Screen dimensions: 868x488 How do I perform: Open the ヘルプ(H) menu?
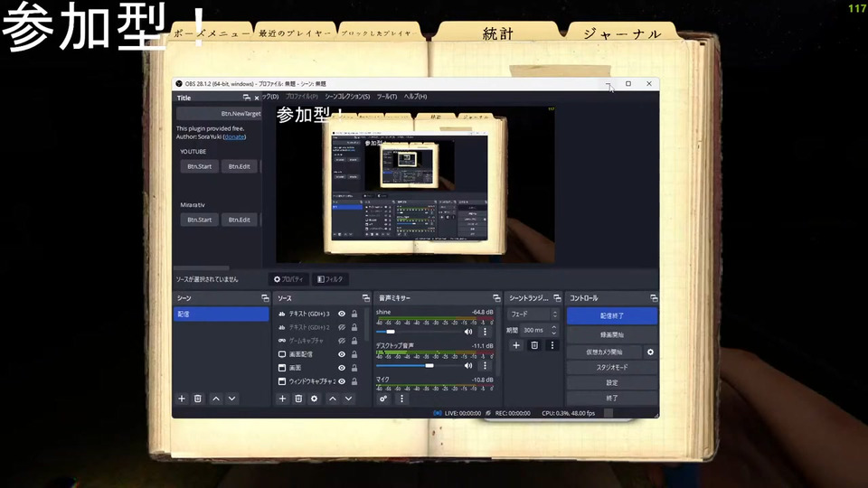(415, 97)
